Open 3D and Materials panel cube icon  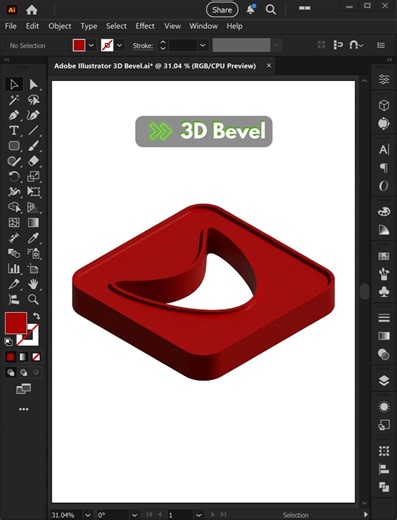click(384, 105)
